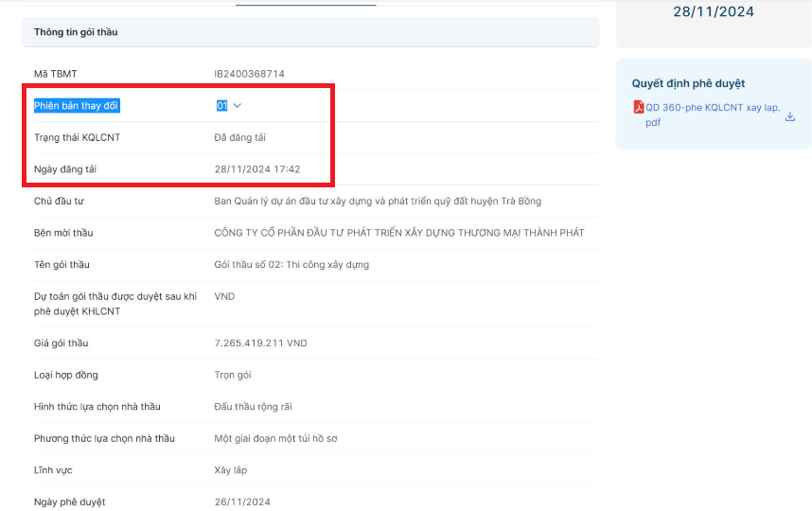Click the company name CÔNG TY CỔ PHẦN ĐẦU TƯ
Viewport: 812px width, 511px height.
398,233
